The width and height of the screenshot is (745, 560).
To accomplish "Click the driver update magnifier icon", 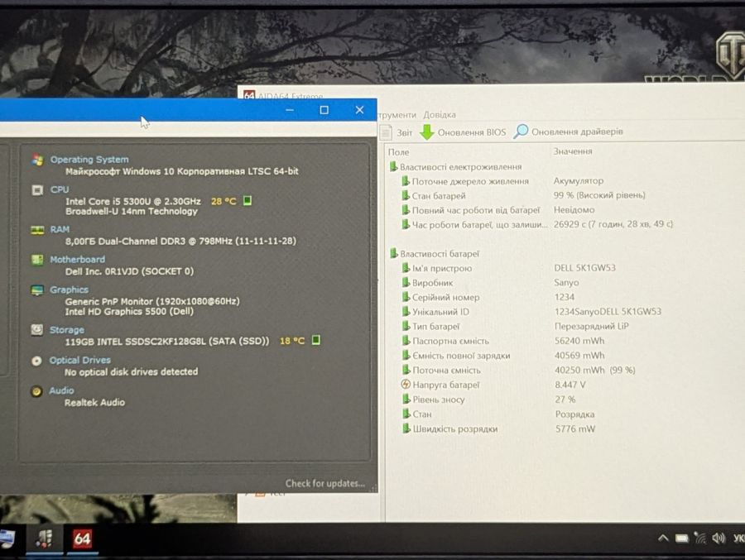I will [521, 131].
